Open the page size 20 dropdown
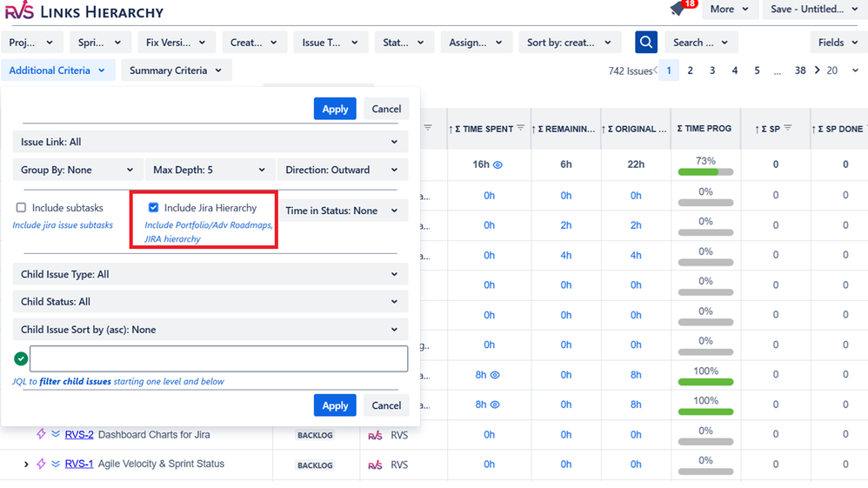Screen dimensions: 868x488 tap(843, 70)
